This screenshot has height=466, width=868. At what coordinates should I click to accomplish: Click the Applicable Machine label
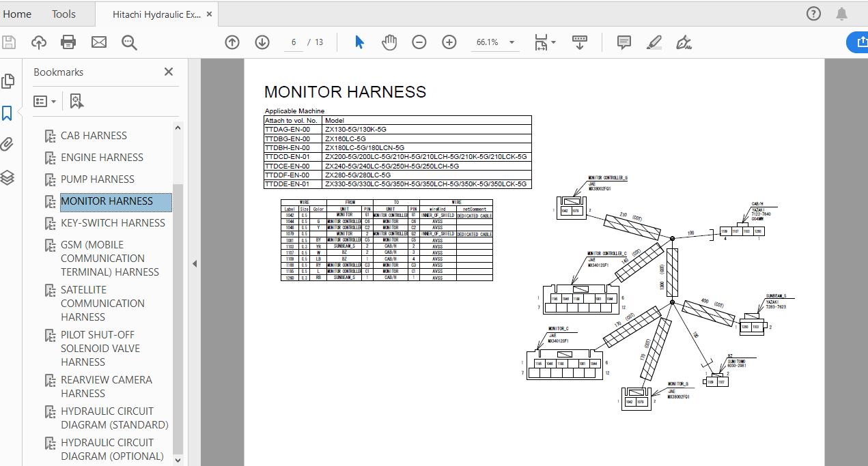click(x=294, y=111)
